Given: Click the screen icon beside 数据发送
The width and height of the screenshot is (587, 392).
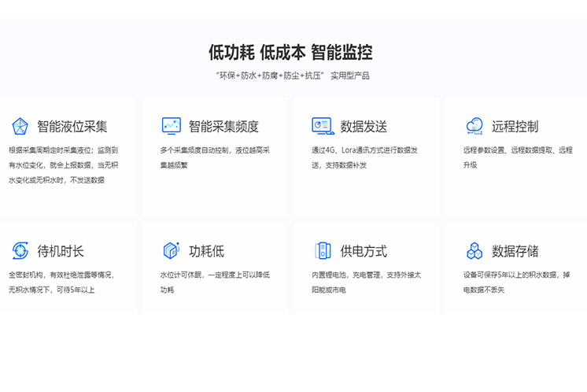Looking at the screenshot, I should coord(323,126).
